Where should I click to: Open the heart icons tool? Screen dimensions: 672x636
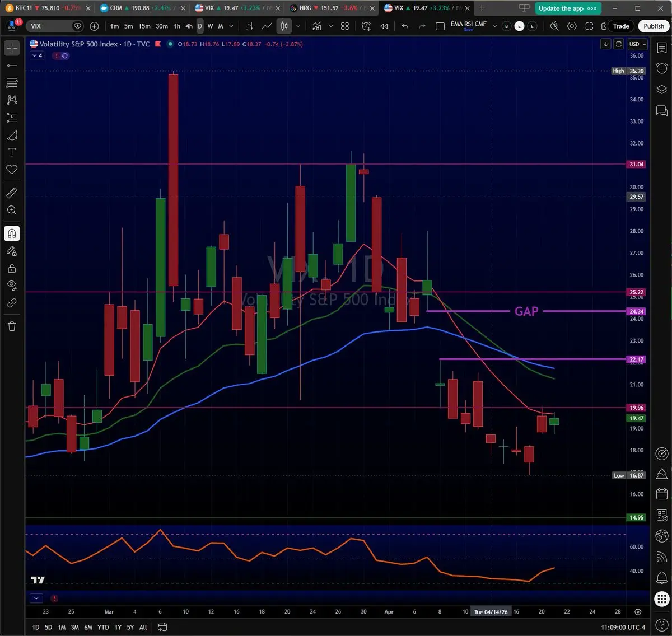(x=12, y=170)
